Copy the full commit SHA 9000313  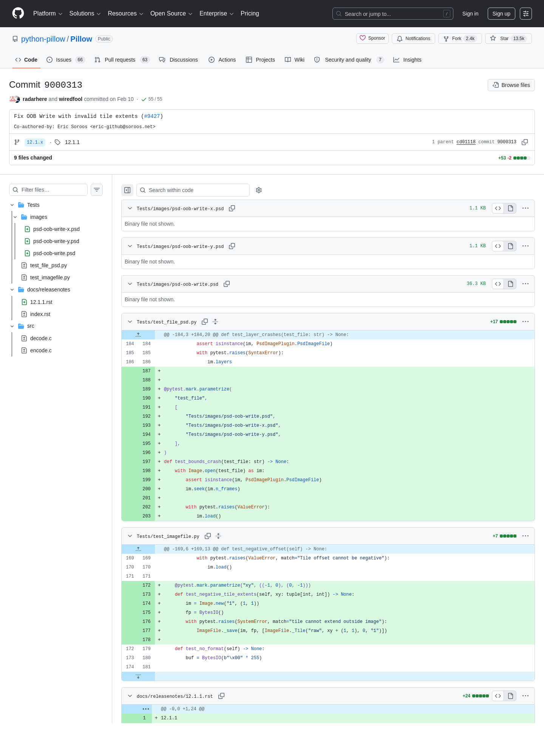525,142
